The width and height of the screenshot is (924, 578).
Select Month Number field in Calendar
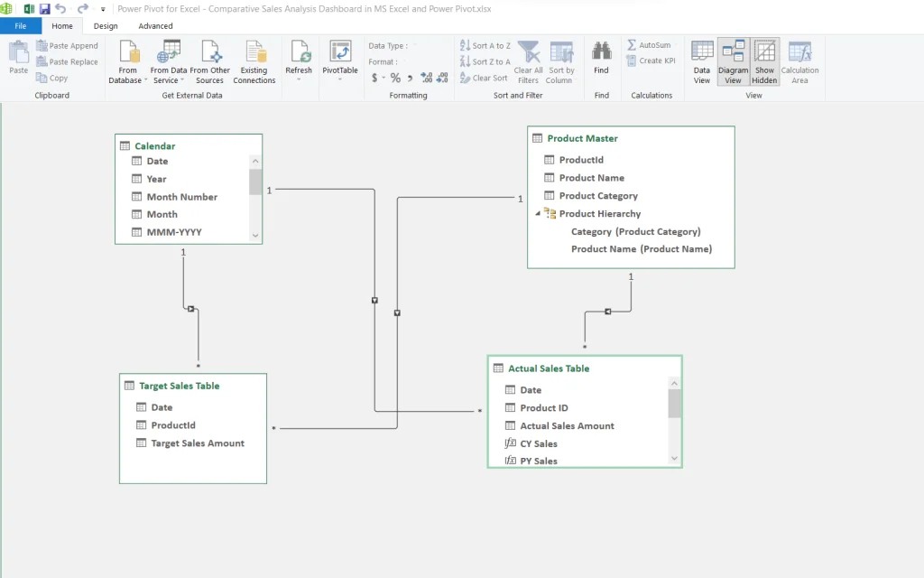[182, 197]
